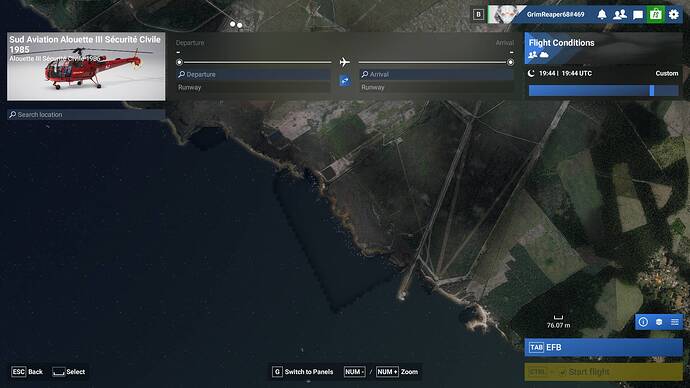Open the arrival Runway selector

click(437, 87)
